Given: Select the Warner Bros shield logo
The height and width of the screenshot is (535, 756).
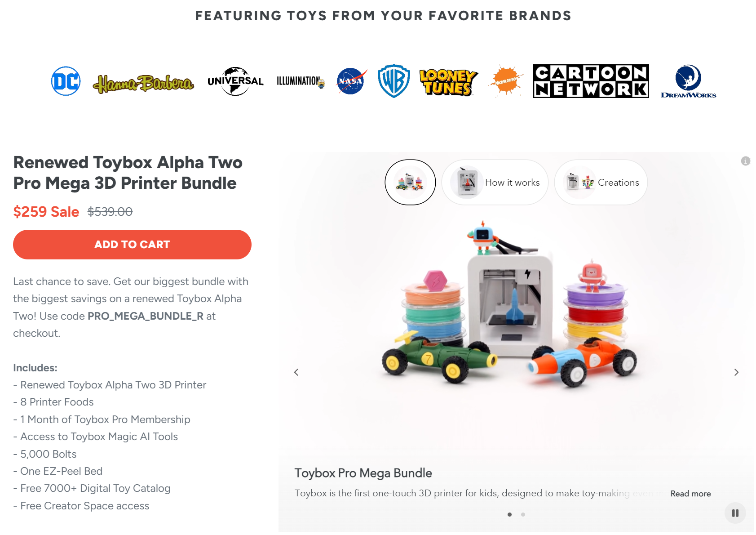Looking at the screenshot, I should pos(393,81).
